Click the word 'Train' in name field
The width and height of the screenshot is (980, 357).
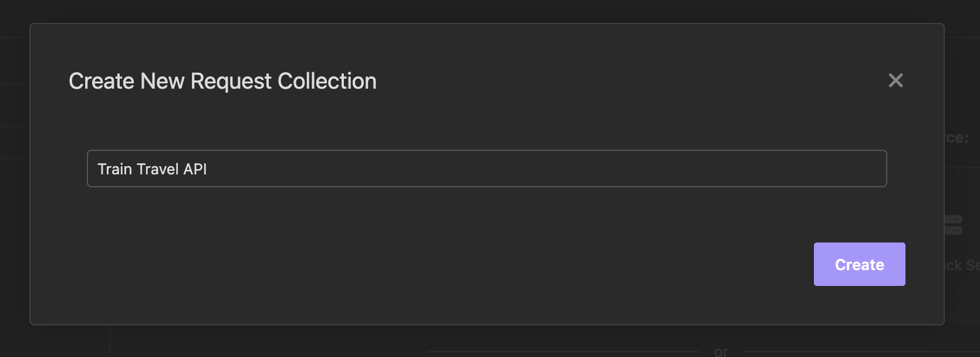tap(114, 169)
